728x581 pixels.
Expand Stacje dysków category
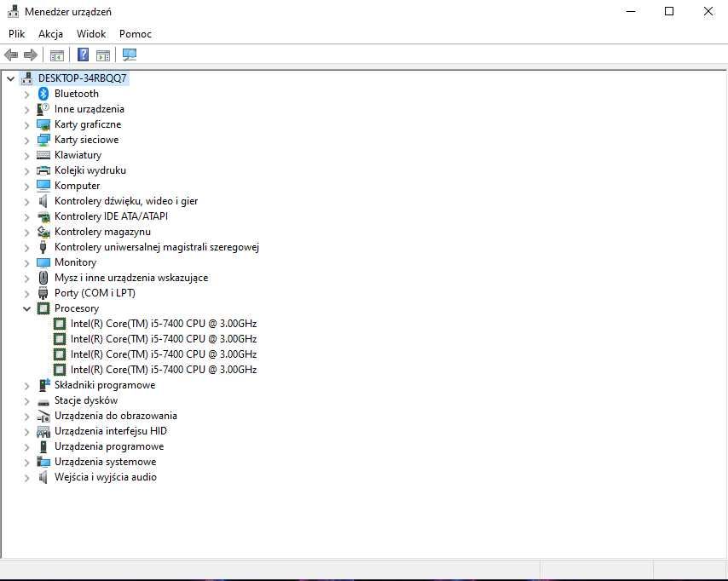pyautogui.click(x=27, y=401)
